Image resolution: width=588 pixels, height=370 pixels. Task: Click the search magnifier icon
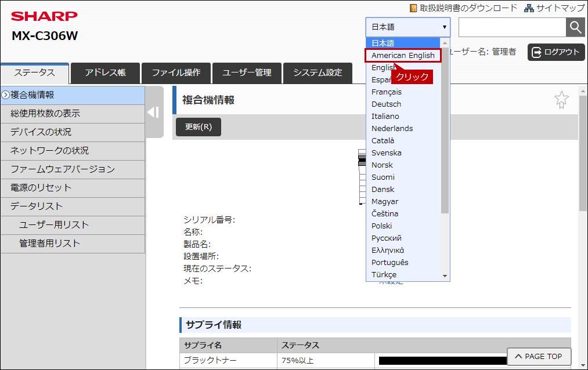[x=575, y=27]
